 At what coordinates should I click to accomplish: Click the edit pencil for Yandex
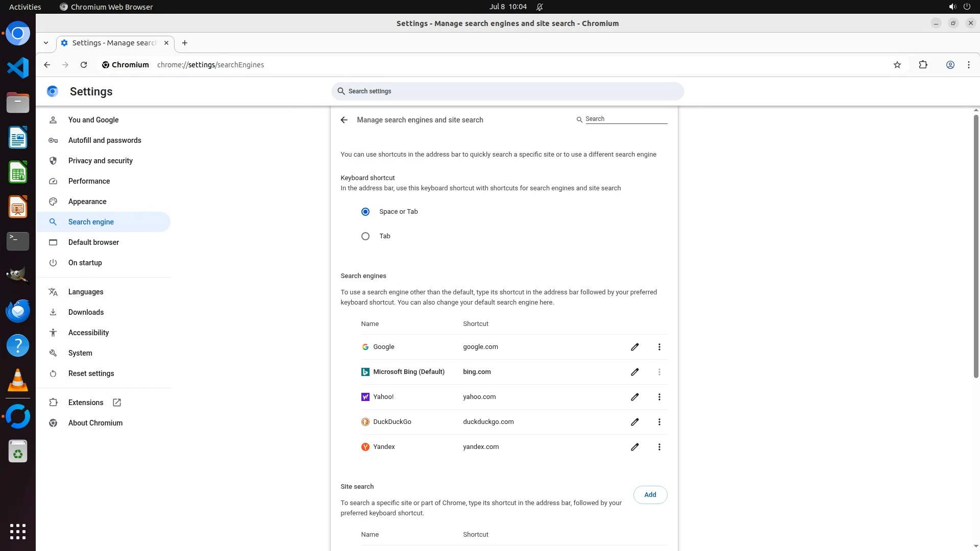pyautogui.click(x=634, y=447)
